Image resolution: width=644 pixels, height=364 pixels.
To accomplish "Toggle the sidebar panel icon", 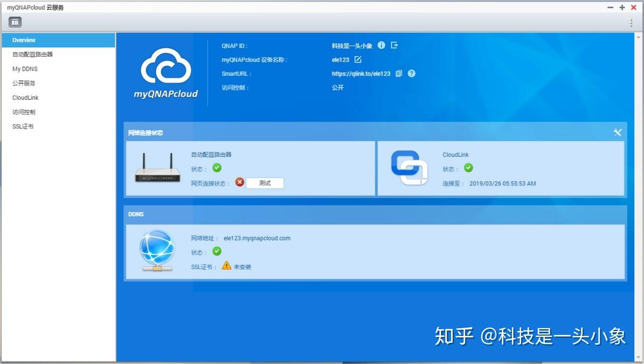I will click(x=15, y=22).
